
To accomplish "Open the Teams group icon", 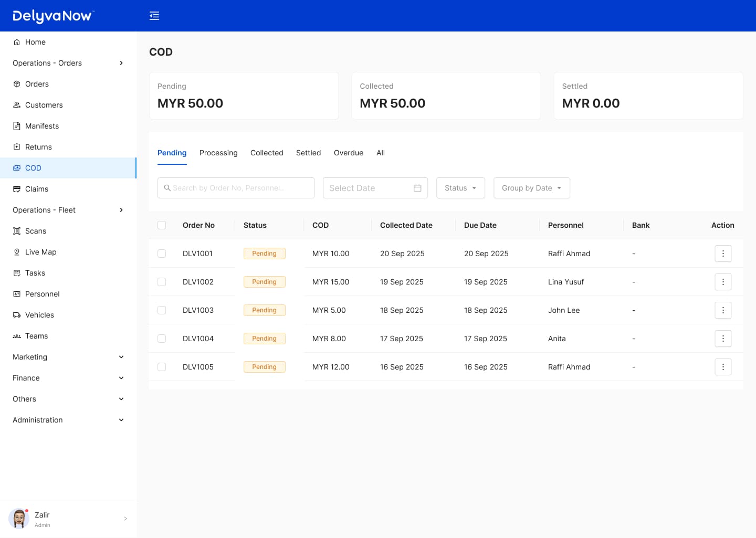I will pos(17,336).
